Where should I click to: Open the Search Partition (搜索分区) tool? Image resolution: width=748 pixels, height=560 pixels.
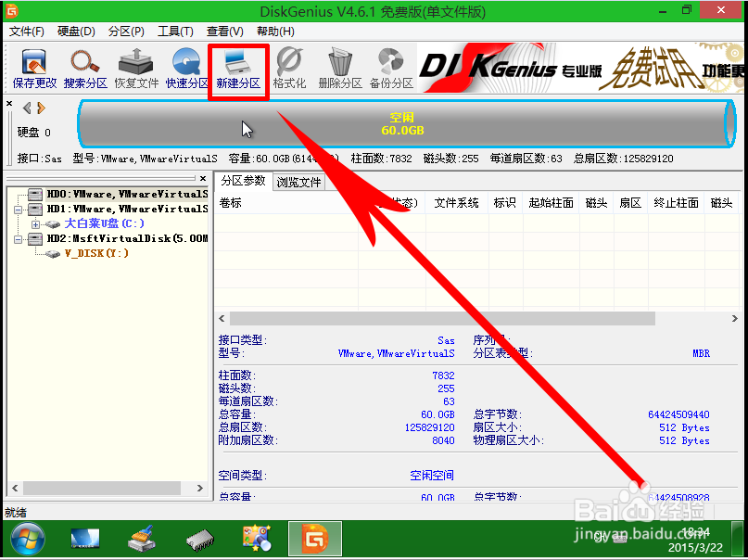85,70
